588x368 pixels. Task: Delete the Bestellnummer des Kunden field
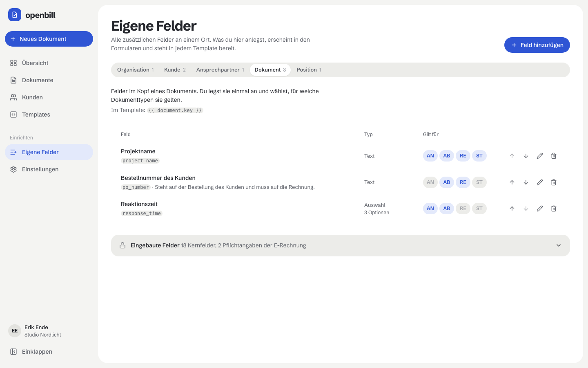click(x=554, y=182)
